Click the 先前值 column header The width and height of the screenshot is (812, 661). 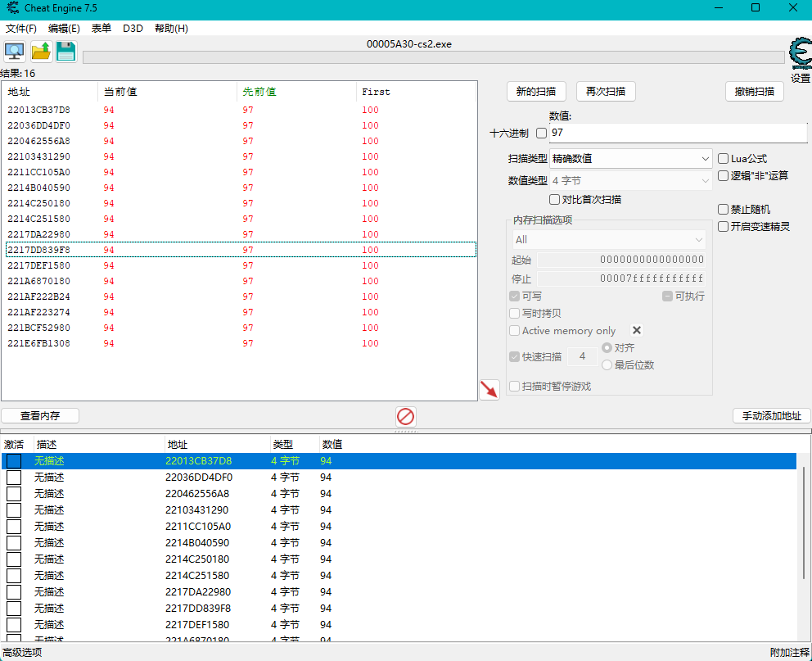(x=297, y=92)
